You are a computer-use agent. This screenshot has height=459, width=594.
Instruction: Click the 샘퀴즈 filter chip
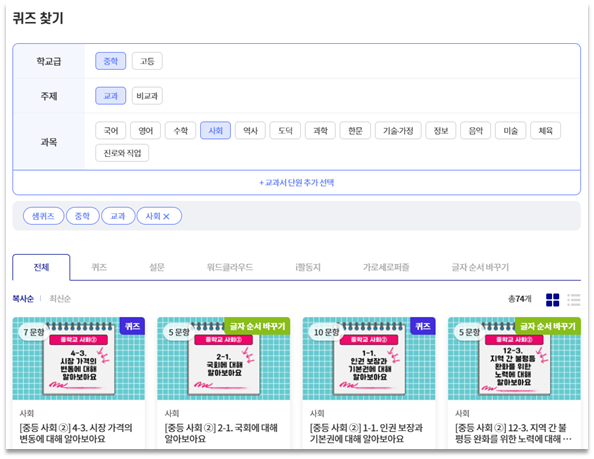(x=43, y=216)
